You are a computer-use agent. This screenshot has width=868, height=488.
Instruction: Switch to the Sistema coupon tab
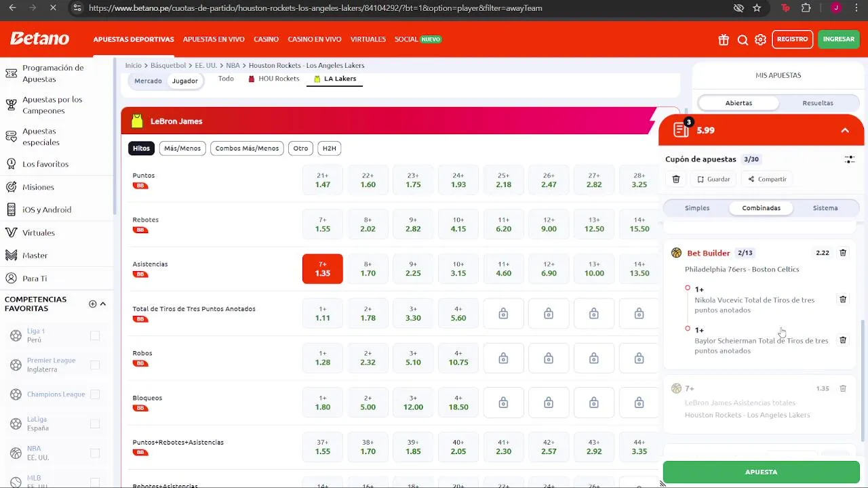825,208
